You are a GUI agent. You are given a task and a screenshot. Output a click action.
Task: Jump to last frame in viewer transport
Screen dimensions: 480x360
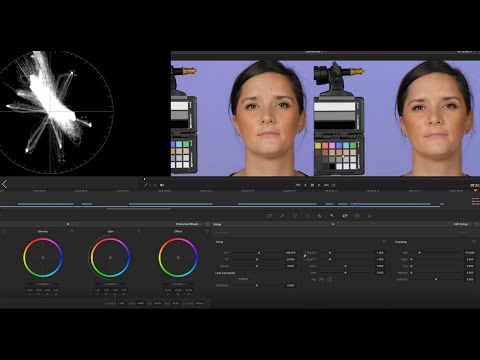pos(327,185)
